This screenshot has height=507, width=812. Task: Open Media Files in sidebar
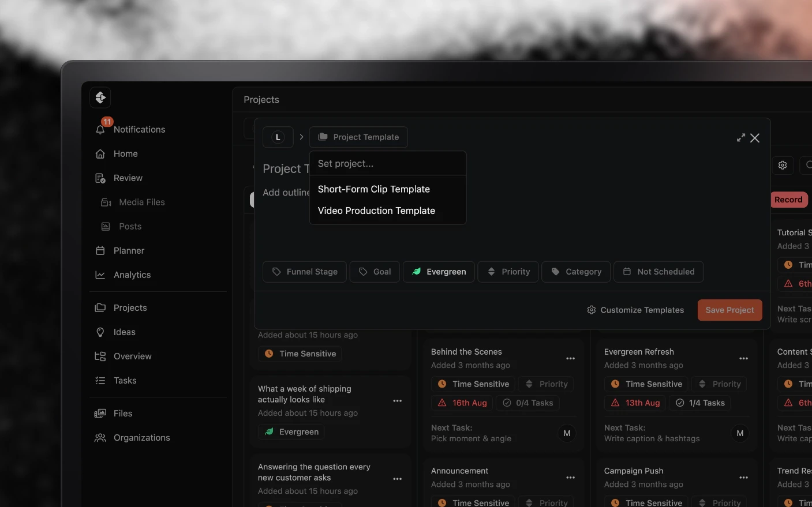pyautogui.click(x=141, y=202)
